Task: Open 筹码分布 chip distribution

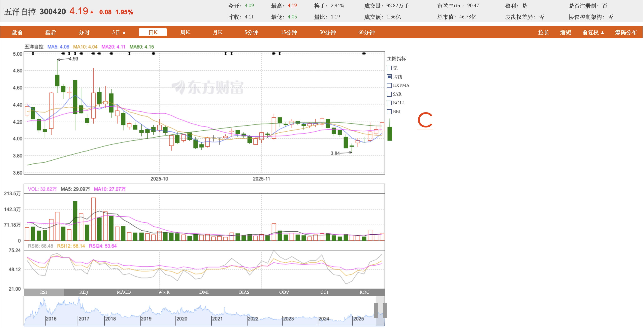Action: pyautogui.click(x=626, y=32)
